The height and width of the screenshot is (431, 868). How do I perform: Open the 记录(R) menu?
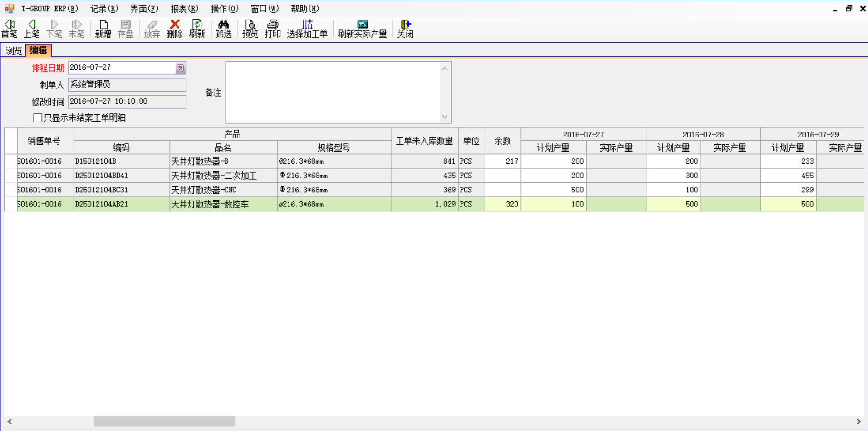tap(104, 9)
